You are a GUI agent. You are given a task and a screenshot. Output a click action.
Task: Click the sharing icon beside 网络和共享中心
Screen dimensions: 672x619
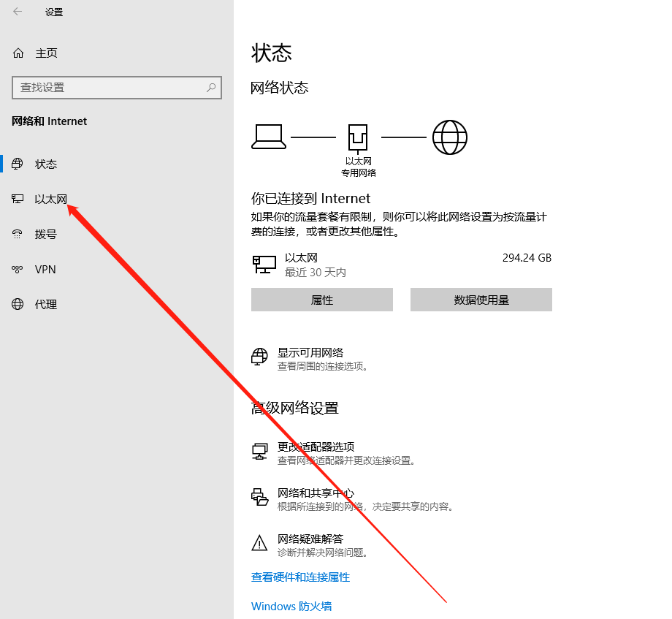point(260,497)
